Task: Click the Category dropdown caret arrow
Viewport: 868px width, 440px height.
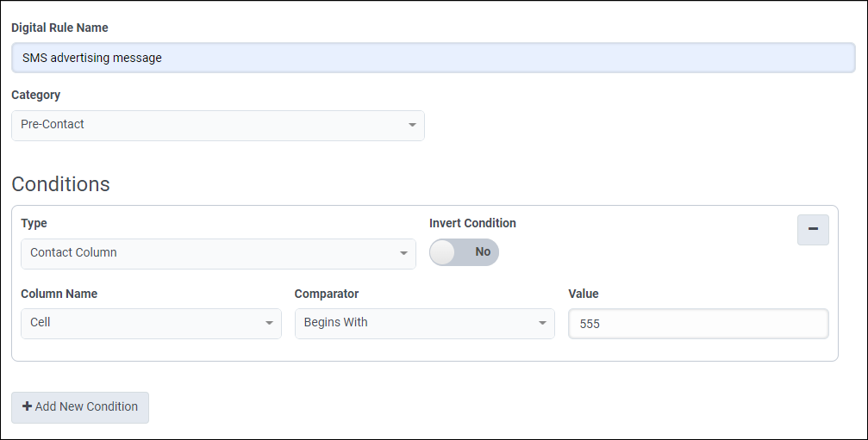Action: tap(411, 126)
